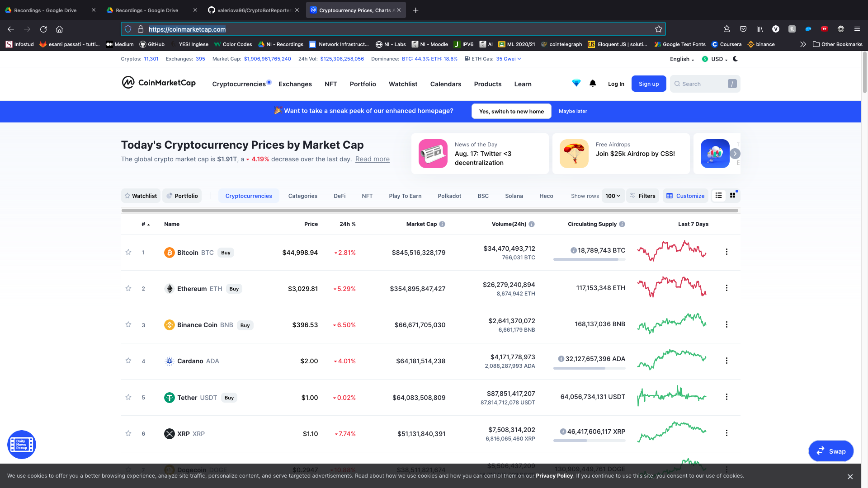The image size is (868, 488).
Task: Click Tether coin logo
Action: pos(169,398)
